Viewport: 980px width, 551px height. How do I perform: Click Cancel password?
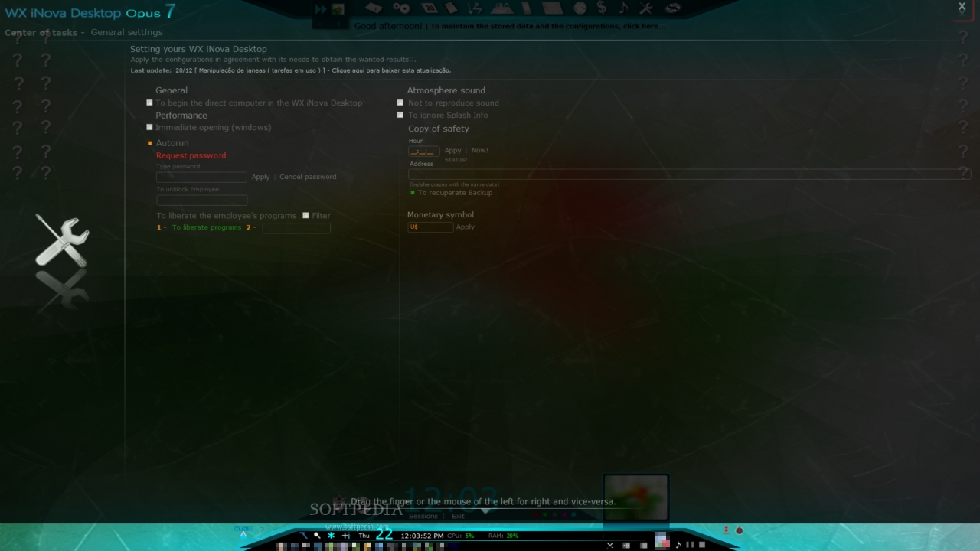(x=308, y=177)
